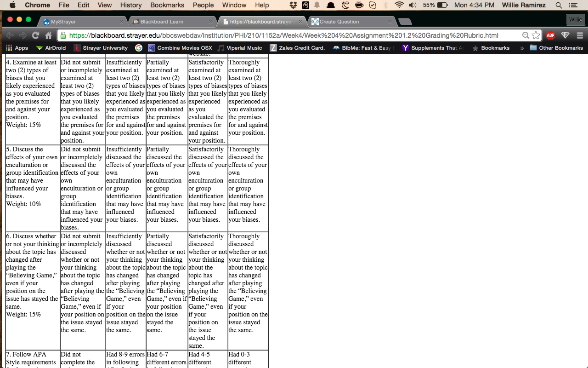The image size is (588, 368).
Task: Open the Combine Movies OSX bookmark
Action: [x=180, y=48]
